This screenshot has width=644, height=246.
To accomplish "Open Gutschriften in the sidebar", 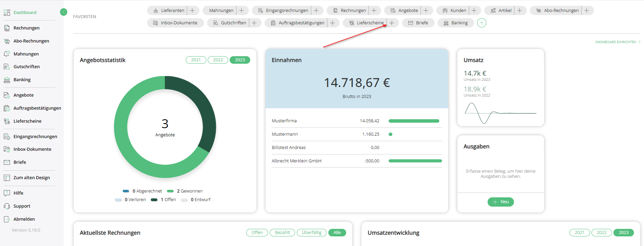I will click(x=26, y=67).
